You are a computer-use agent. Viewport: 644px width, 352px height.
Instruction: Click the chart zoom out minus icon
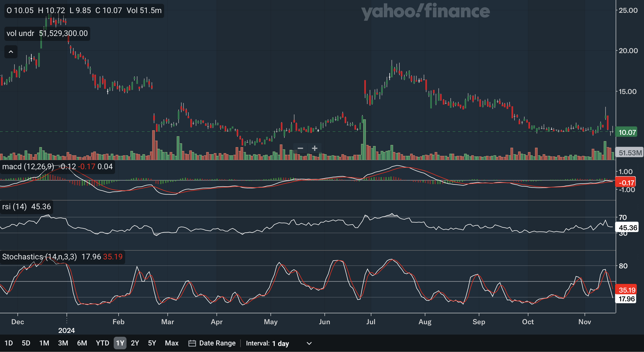tap(300, 148)
